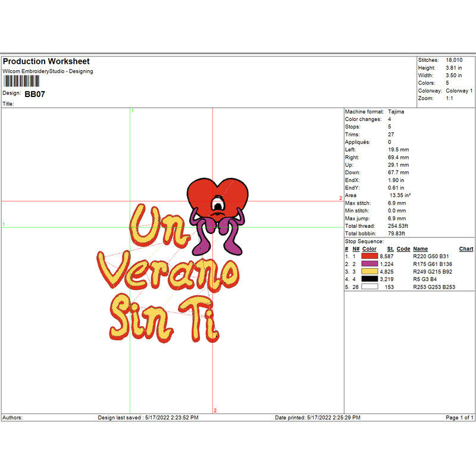Screen dimensions: 476x476
Task: Pick the white stop 5 color swatch
Action: (369, 287)
